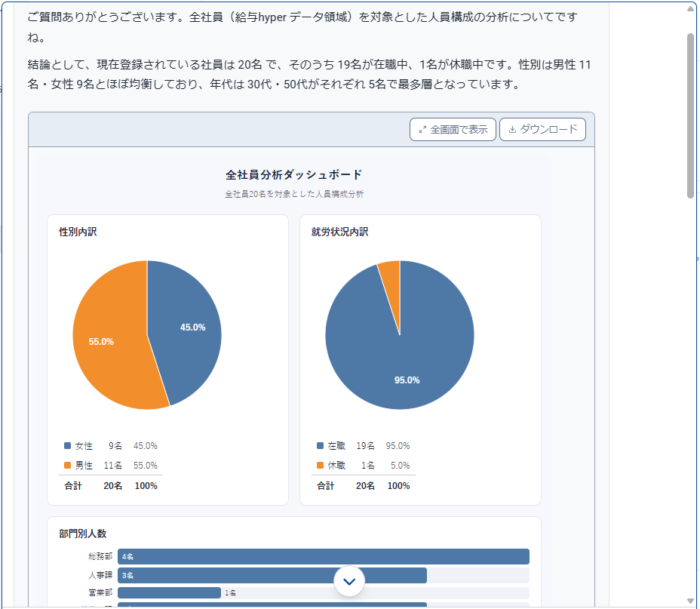This screenshot has width=700, height=609.
Task: Click the orange 男性 legend swatch
Action: pos(67,465)
